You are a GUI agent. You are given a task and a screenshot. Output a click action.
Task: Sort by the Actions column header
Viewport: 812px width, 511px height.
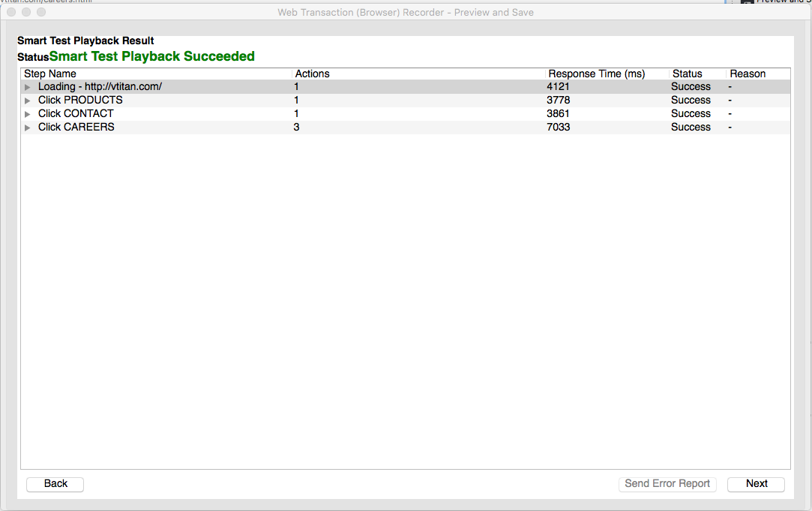[312, 74]
